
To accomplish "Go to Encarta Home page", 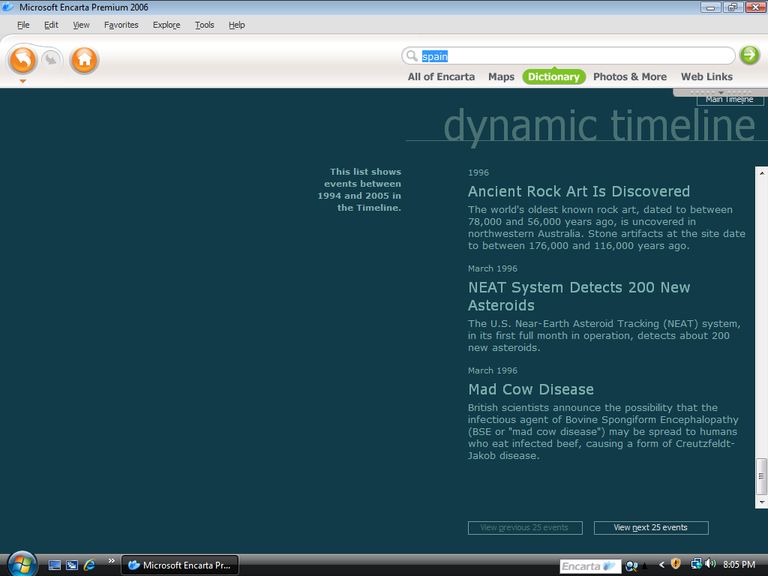I will coord(84,60).
